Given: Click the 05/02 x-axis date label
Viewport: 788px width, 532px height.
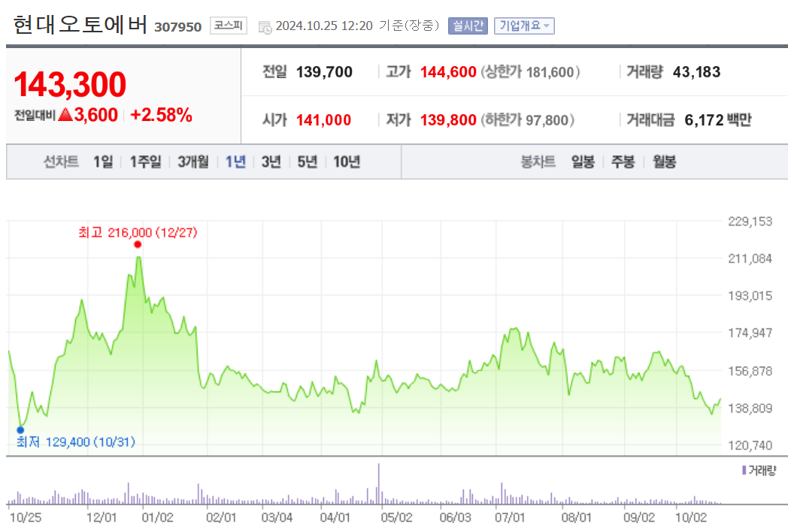Looking at the screenshot, I should pos(396,517).
